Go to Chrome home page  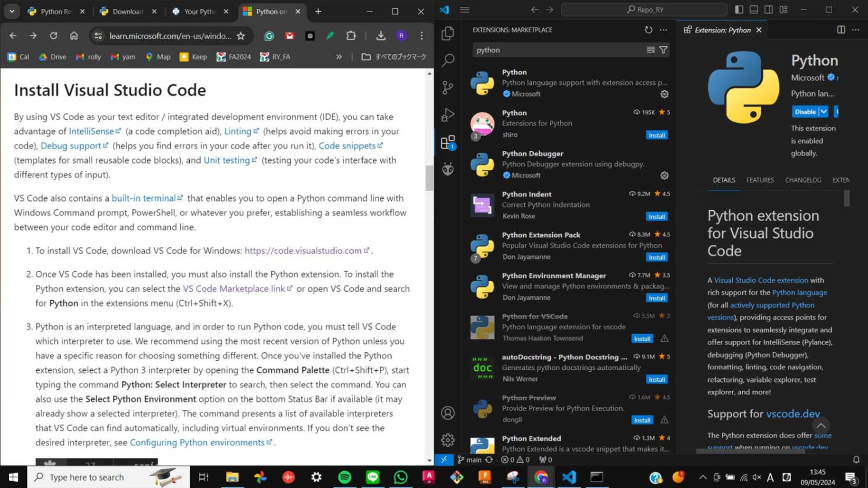[74, 35]
